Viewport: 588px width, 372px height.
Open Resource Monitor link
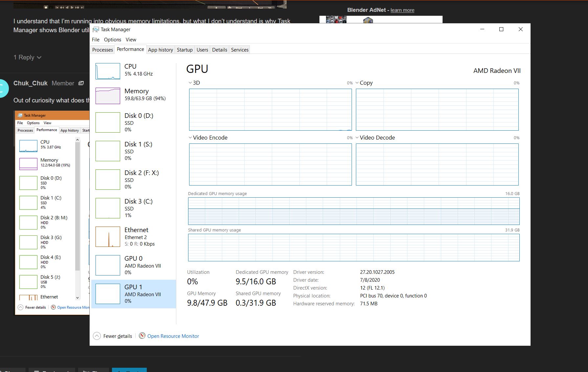pyautogui.click(x=173, y=336)
